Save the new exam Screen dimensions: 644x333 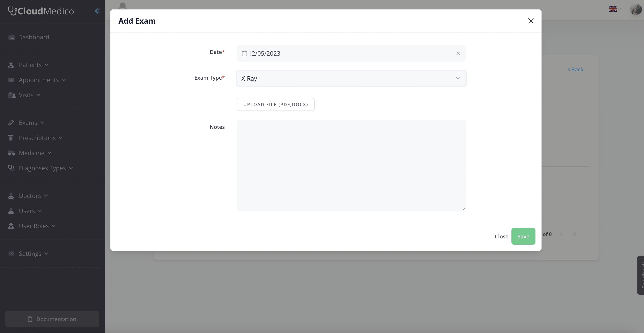click(523, 236)
